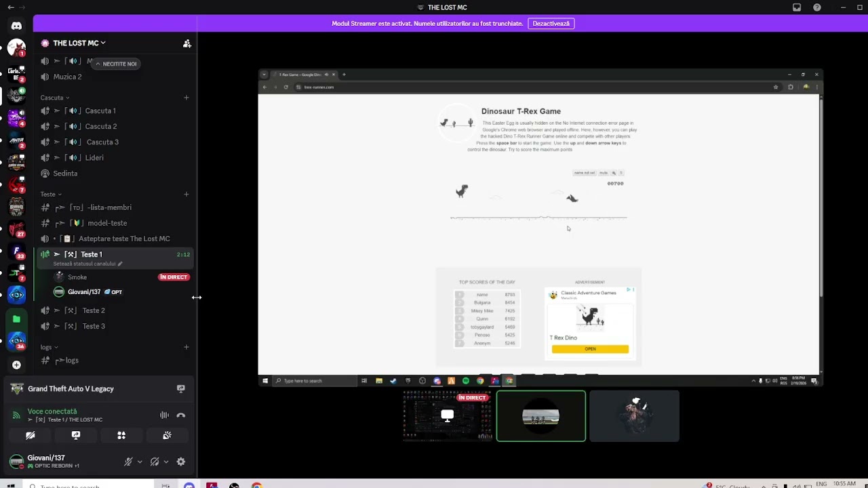Open Discord direct messages home icon
Viewport: 868px width, 488px height.
[x=16, y=26]
